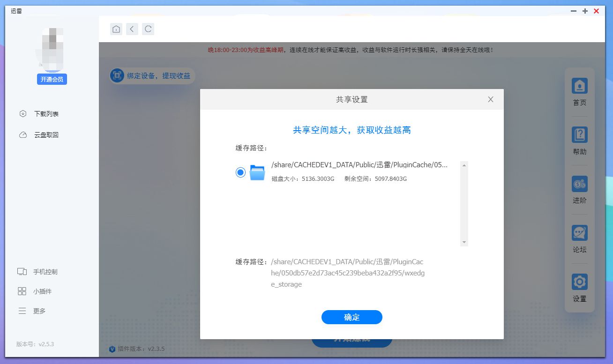Click the 手机控制 device icon
The height and width of the screenshot is (364, 613).
[x=22, y=272]
